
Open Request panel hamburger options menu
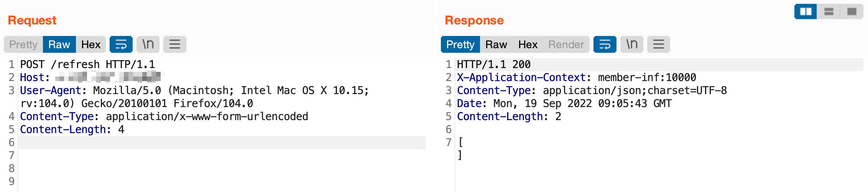[175, 44]
